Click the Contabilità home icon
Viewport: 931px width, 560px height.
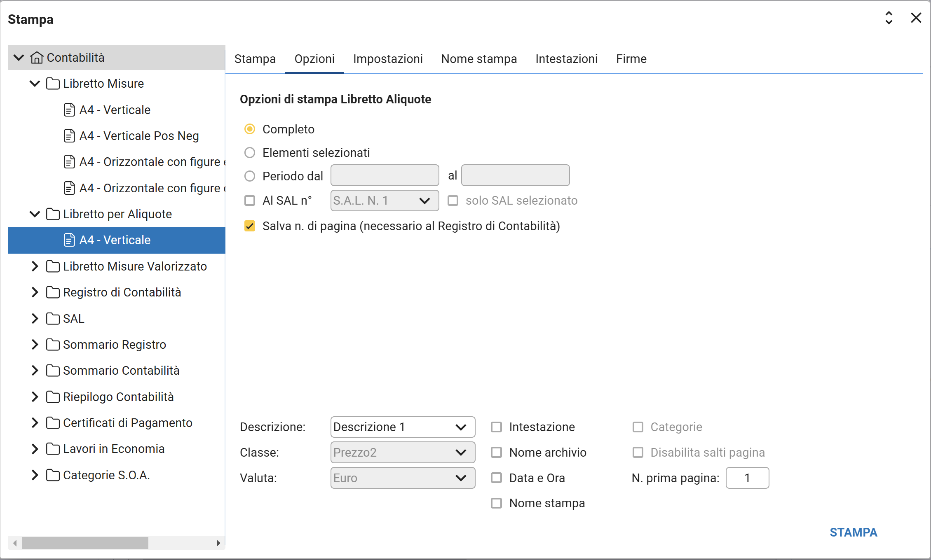37,58
